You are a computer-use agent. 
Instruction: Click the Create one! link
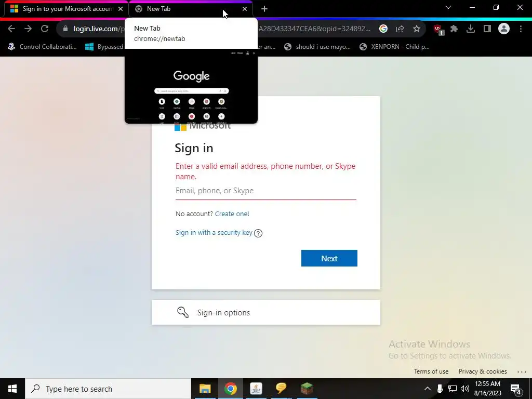pyautogui.click(x=232, y=214)
